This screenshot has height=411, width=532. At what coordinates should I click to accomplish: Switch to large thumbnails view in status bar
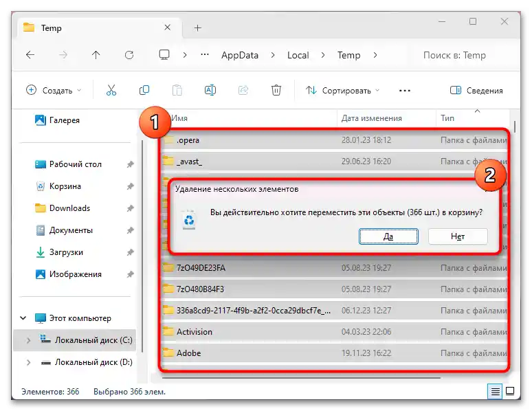[x=510, y=391]
